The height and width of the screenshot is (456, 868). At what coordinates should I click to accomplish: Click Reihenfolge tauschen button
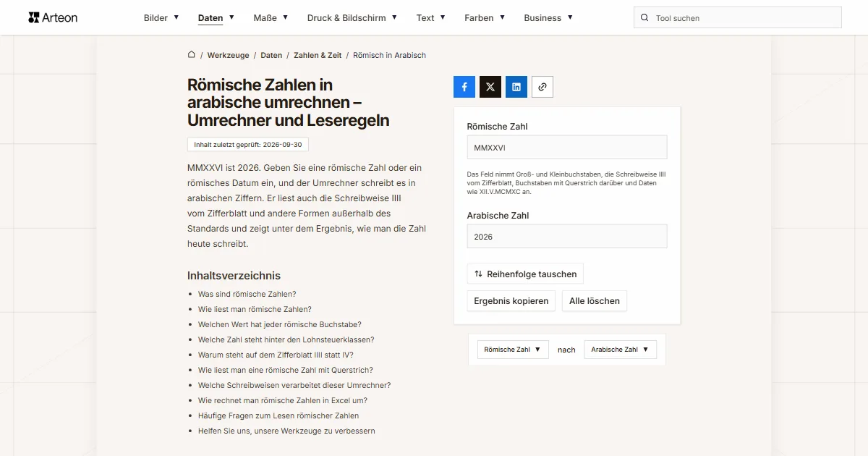(x=525, y=274)
